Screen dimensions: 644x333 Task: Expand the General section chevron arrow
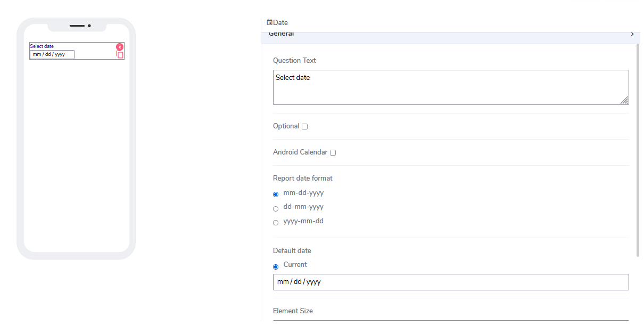point(632,35)
